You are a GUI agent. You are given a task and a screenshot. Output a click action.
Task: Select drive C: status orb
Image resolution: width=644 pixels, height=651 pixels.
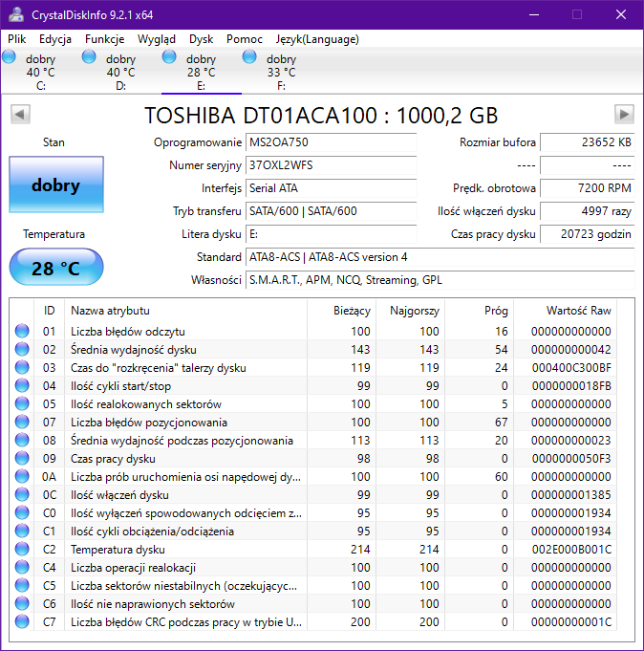pyautogui.click(x=10, y=58)
